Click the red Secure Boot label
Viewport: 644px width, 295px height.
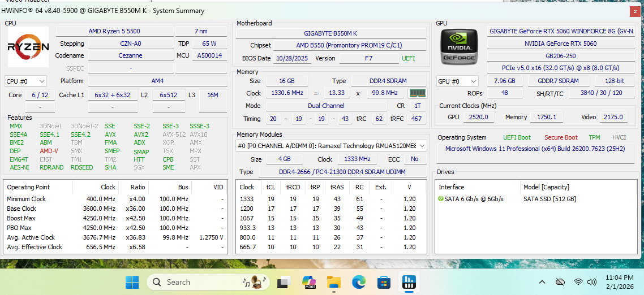click(x=561, y=137)
